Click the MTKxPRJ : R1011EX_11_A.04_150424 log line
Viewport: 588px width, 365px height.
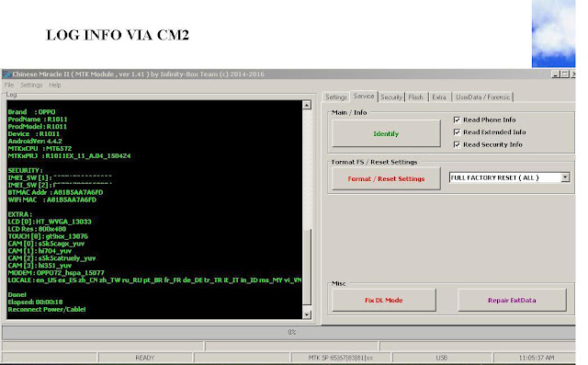pos(69,156)
